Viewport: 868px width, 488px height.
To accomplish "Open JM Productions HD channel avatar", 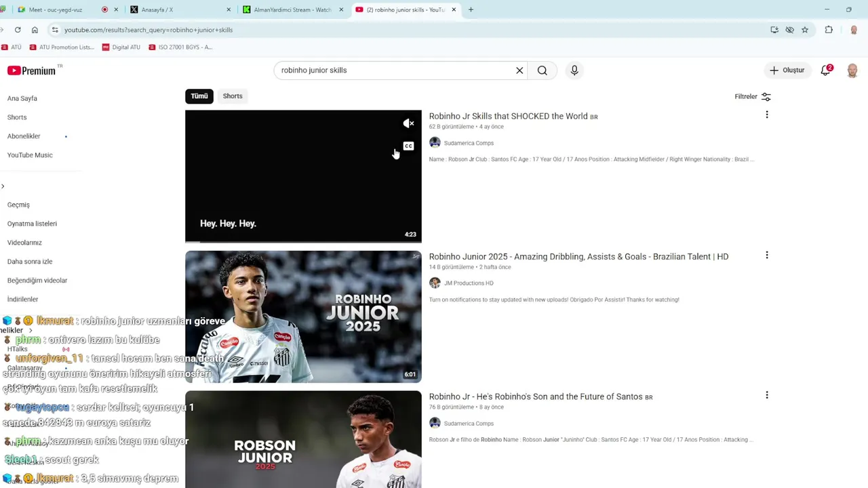I will click(x=435, y=283).
